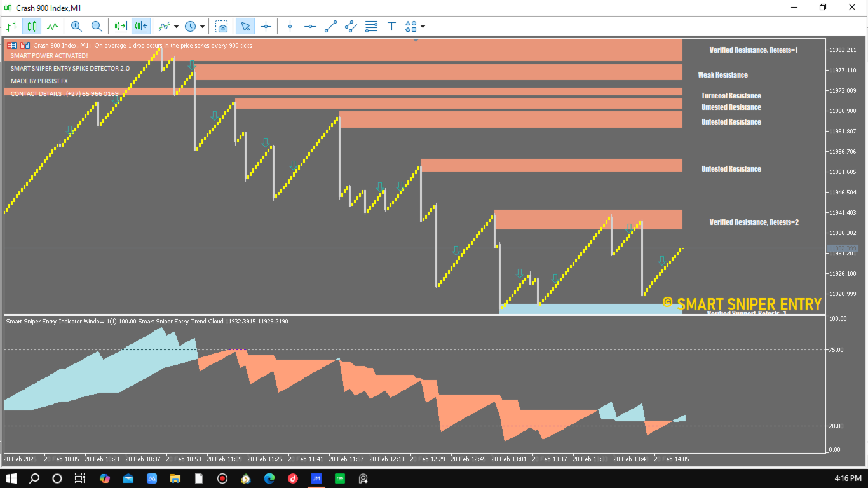This screenshot has width=868, height=488.
Task: Zoom in on the chart
Action: [76, 26]
